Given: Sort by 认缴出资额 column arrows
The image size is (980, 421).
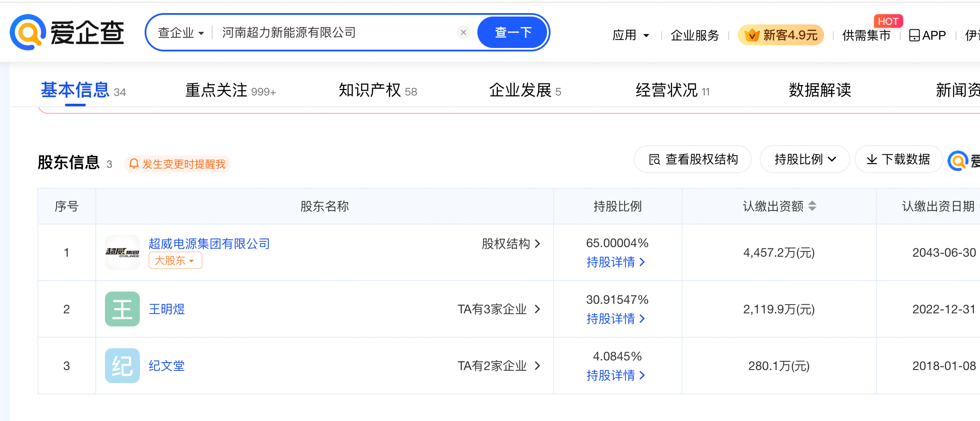Looking at the screenshot, I should pyautogui.click(x=812, y=206).
